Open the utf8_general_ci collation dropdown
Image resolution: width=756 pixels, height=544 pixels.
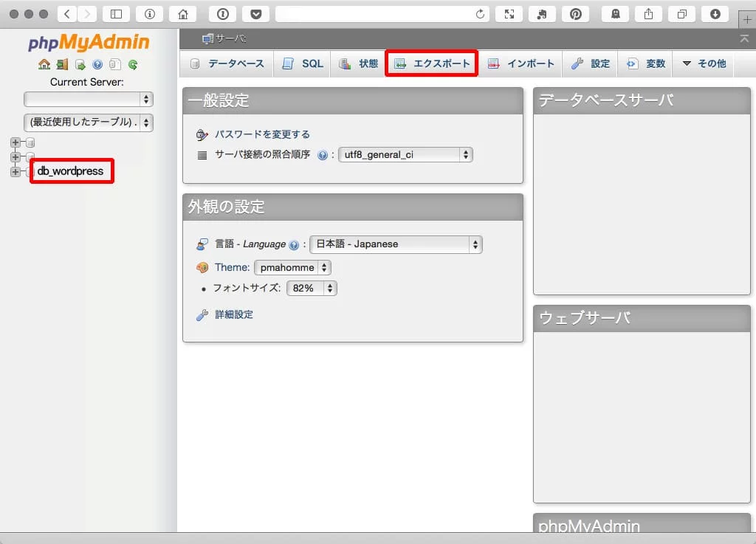click(405, 155)
